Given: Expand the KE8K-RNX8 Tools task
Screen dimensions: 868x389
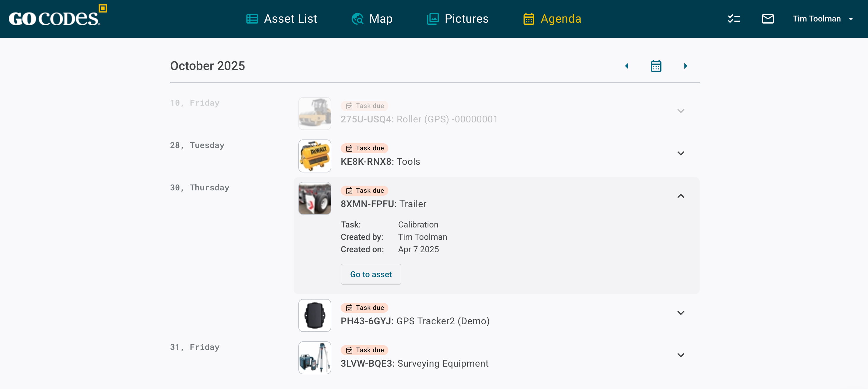Looking at the screenshot, I should coord(681,154).
